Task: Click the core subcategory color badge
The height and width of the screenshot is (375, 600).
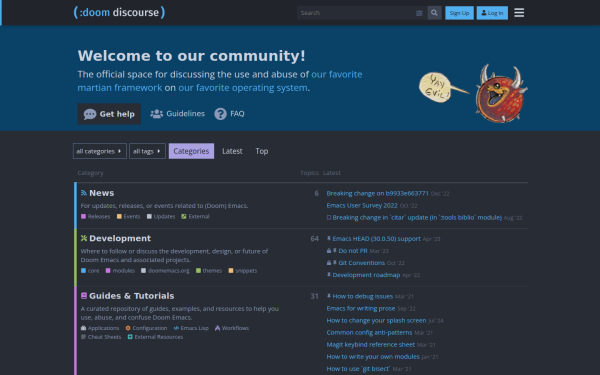Action: pos(83,271)
